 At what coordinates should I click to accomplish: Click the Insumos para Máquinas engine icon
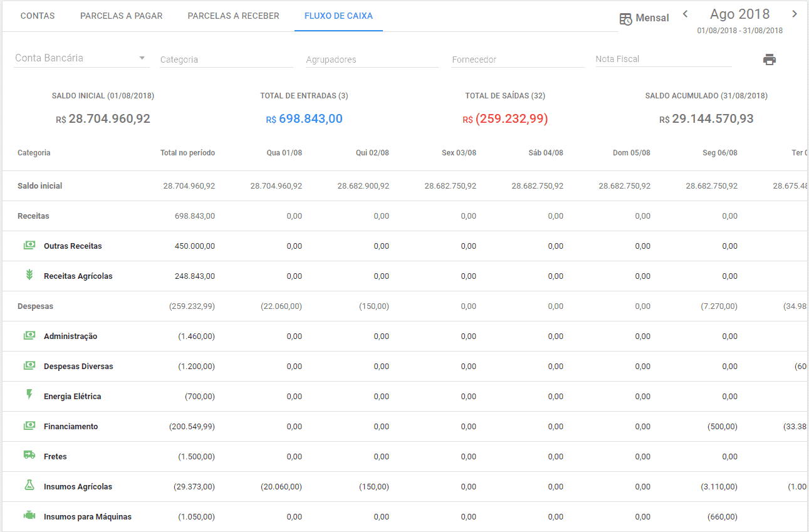pyautogui.click(x=29, y=516)
